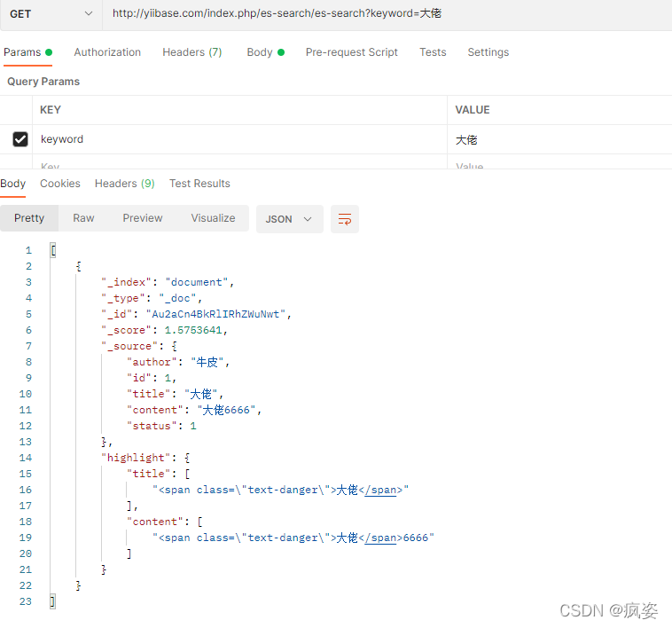Uncheck the keyword parameter checkbox
The height and width of the screenshot is (628, 672).
pyautogui.click(x=20, y=139)
